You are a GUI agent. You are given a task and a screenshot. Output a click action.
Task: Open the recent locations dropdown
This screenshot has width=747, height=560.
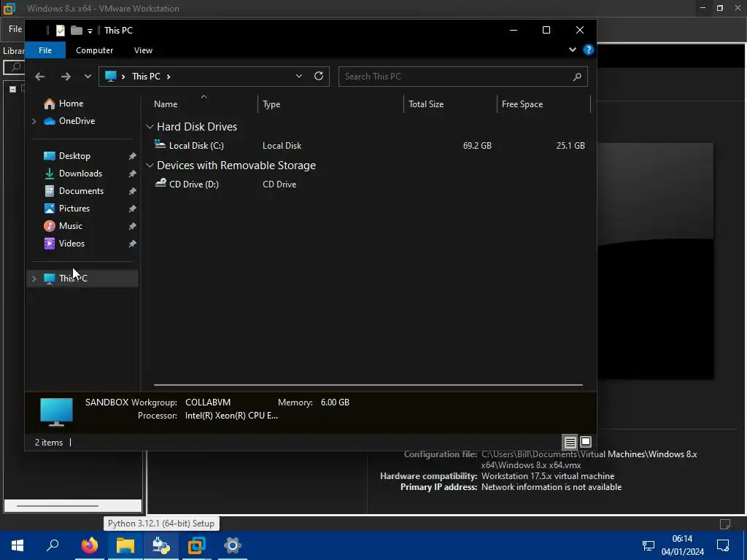tap(88, 76)
